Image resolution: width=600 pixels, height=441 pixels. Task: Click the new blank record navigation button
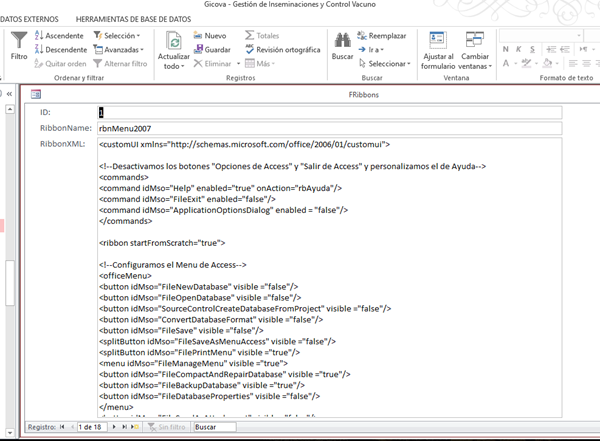pyautogui.click(x=135, y=427)
